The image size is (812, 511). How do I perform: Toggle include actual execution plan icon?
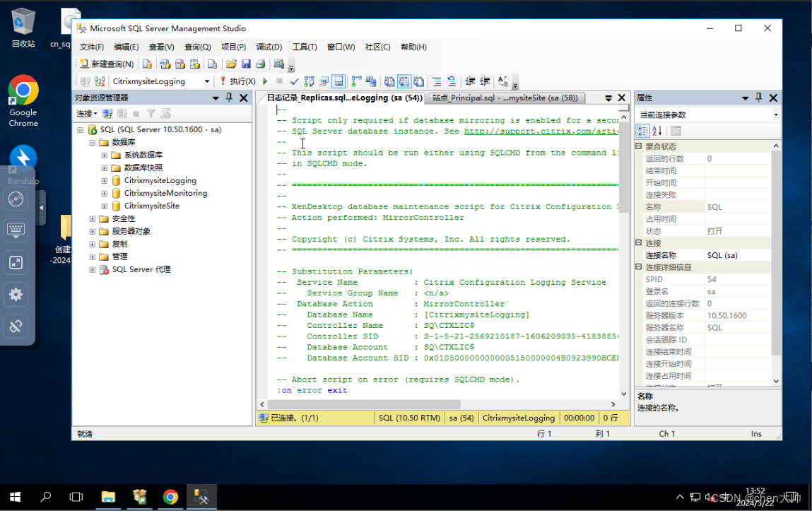[357, 81]
